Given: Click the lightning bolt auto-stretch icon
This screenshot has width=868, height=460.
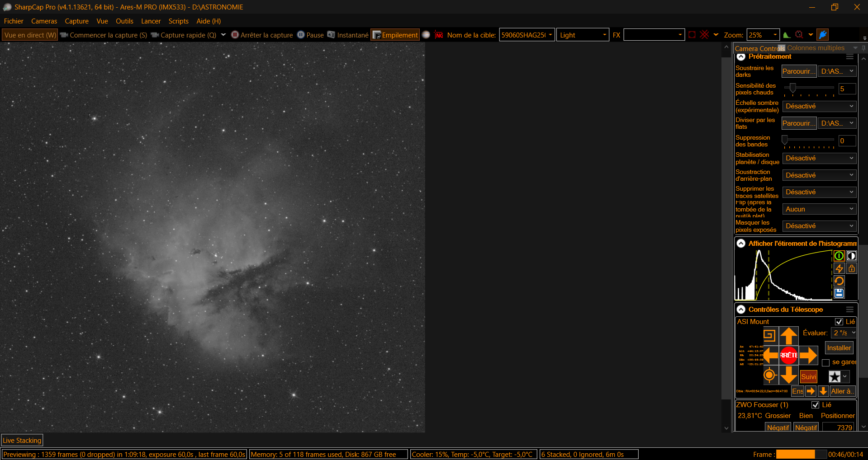Looking at the screenshot, I should click(839, 268).
